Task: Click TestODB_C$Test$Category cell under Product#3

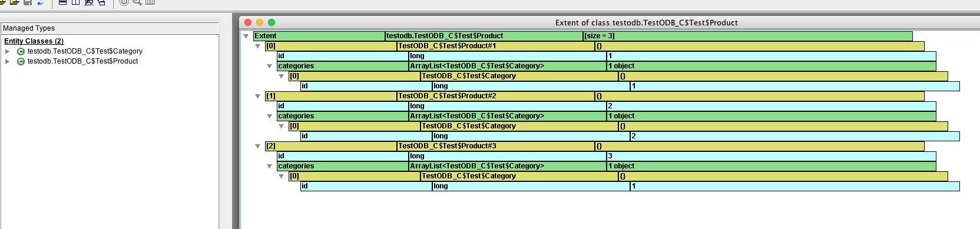Action: [519, 176]
